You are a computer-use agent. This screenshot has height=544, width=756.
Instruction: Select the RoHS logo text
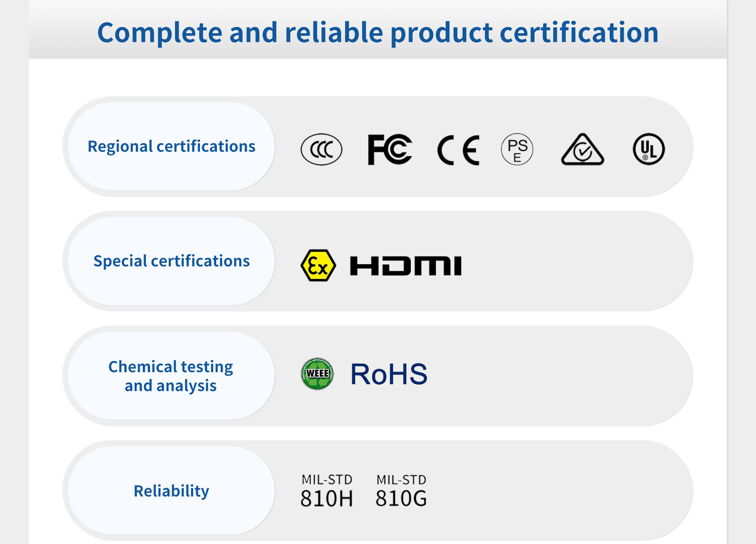pyautogui.click(x=389, y=374)
